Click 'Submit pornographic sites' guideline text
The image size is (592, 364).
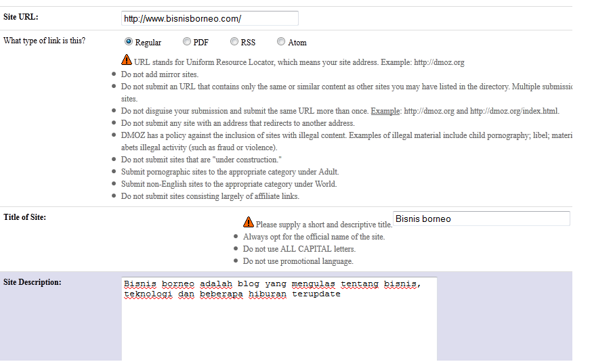[x=230, y=172]
